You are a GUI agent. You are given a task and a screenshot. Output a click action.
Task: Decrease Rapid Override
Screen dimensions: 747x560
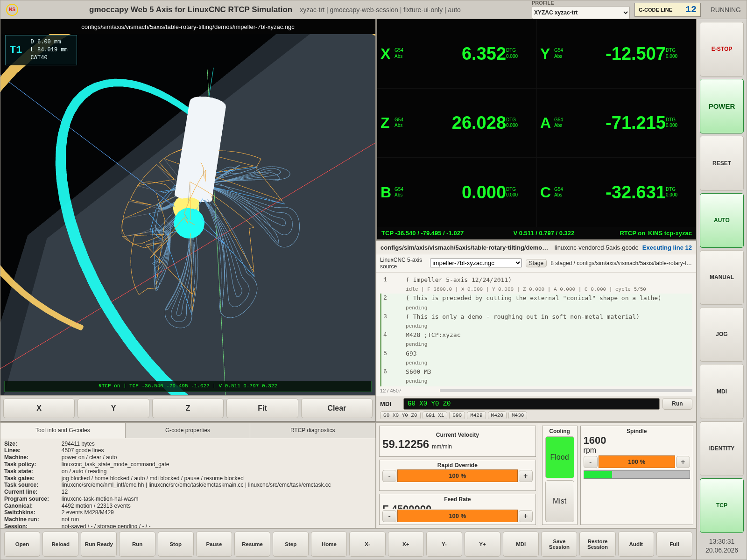click(389, 476)
